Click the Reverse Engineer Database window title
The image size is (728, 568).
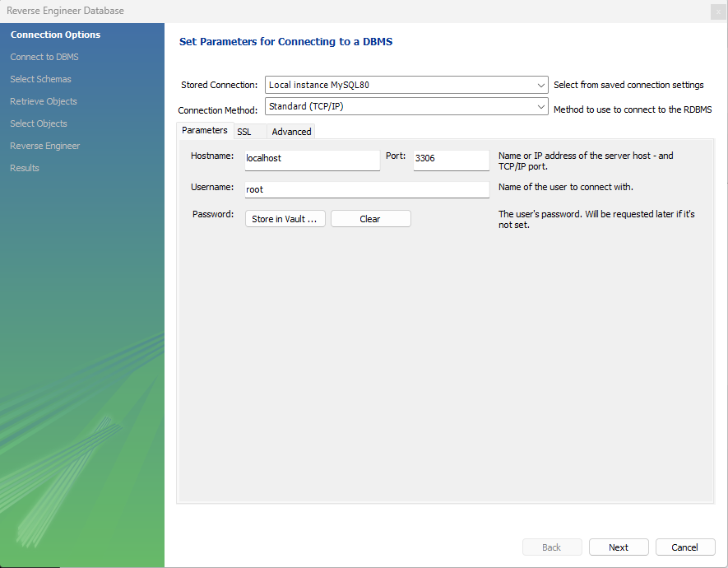pos(65,11)
